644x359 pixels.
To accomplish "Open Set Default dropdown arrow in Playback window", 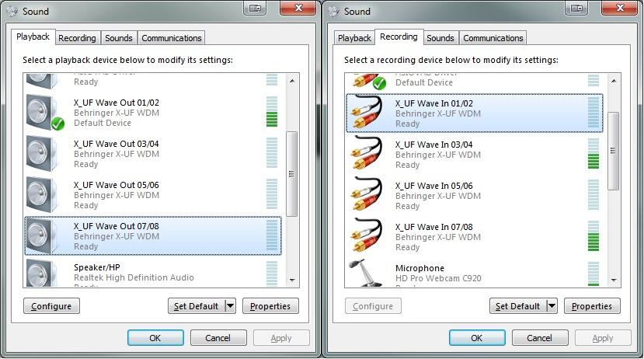I will (231, 305).
